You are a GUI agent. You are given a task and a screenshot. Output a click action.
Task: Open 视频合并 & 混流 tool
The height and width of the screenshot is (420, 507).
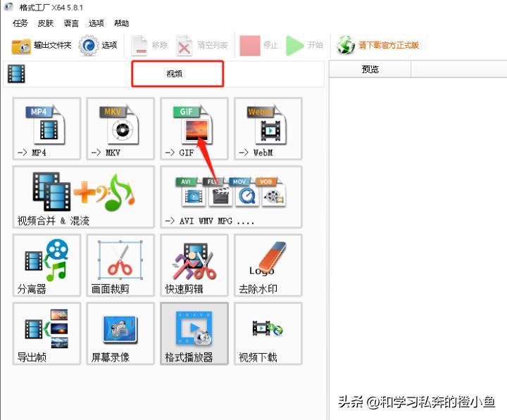click(x=83, y=197)
